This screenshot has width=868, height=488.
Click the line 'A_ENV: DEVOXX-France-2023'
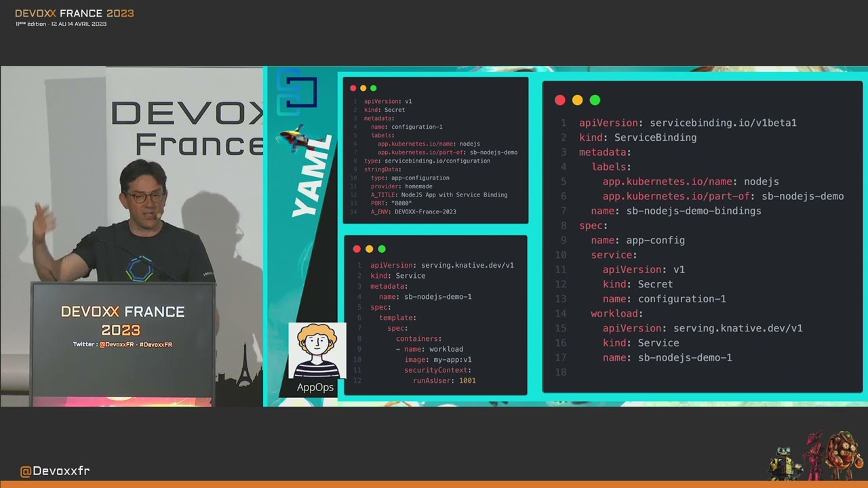[x=413, y=211]
